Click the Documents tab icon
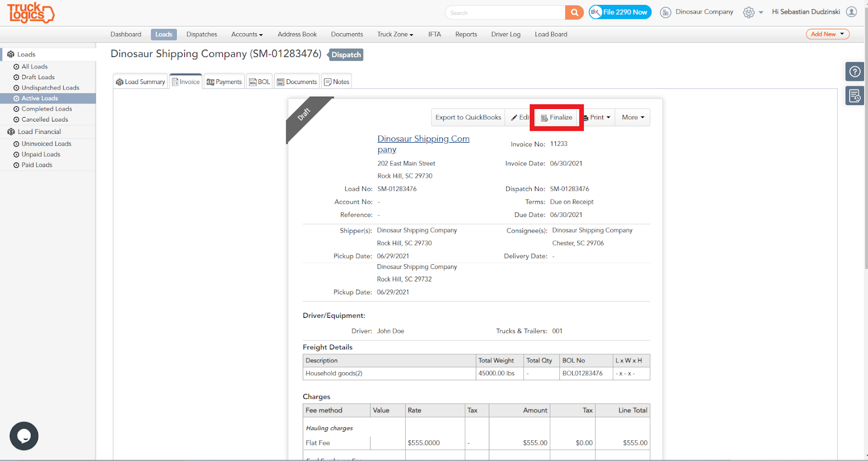The image size is (868, 461). point(280,82)
